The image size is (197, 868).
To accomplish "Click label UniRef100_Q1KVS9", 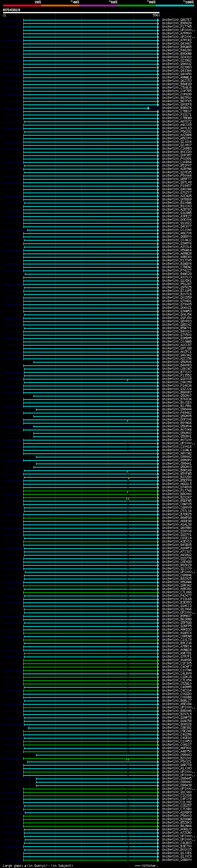I will point(177,379).
